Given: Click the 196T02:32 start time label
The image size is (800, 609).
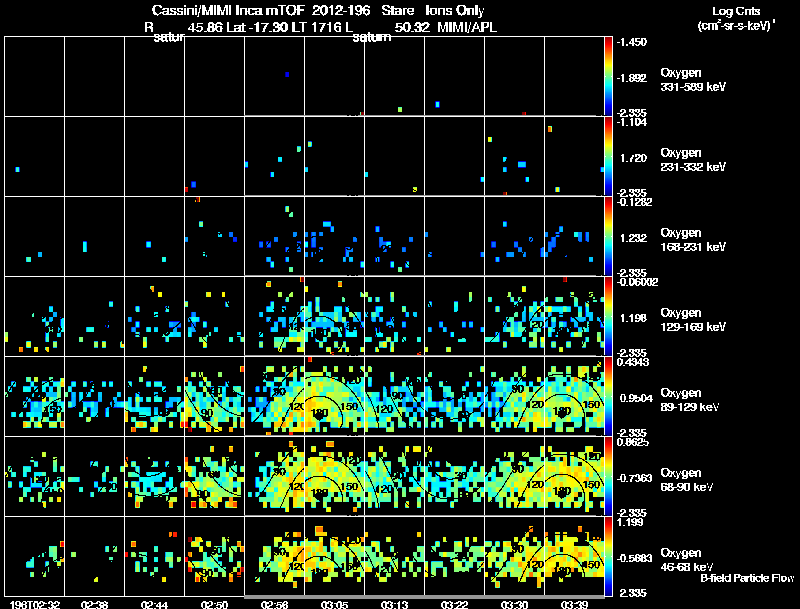Looking at the screenshot, I should click(x=35, y=604).
